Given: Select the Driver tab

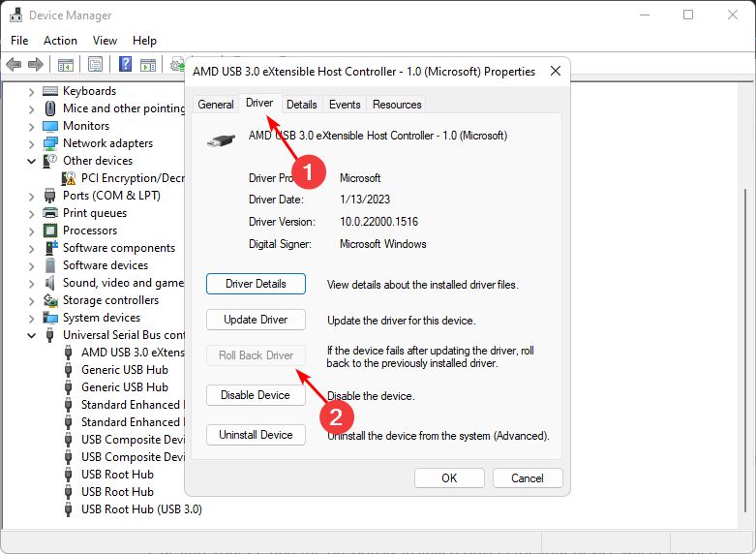Looking at the screenshot, I should pyautogui.click(x=259, y=103).
